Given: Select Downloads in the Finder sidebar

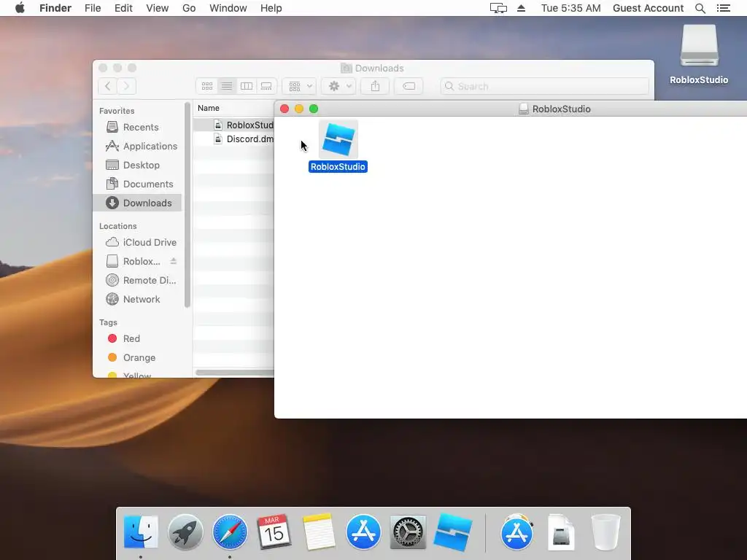Looking at the screenshot, I should [x=137, y=203].
